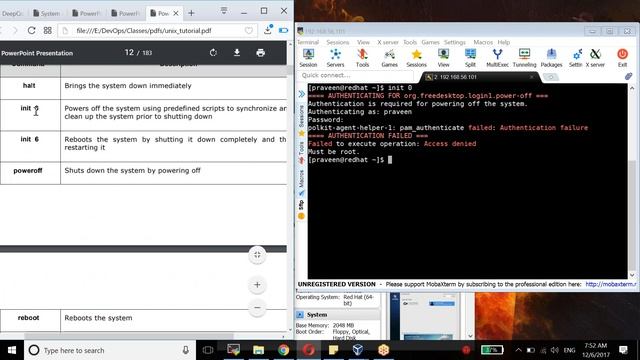
Task: Open the Settings menu in MobaXterm menu bar
Action: [x=455, y=42]
